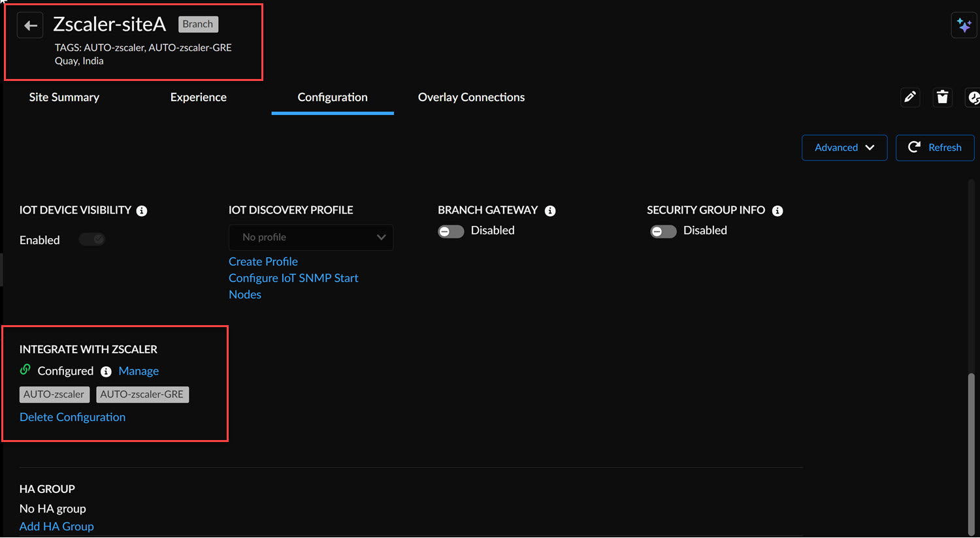This screenshot has height=538, width=980.
Task: Click the vertical scrollbar thumb
Action: [972, 451]
